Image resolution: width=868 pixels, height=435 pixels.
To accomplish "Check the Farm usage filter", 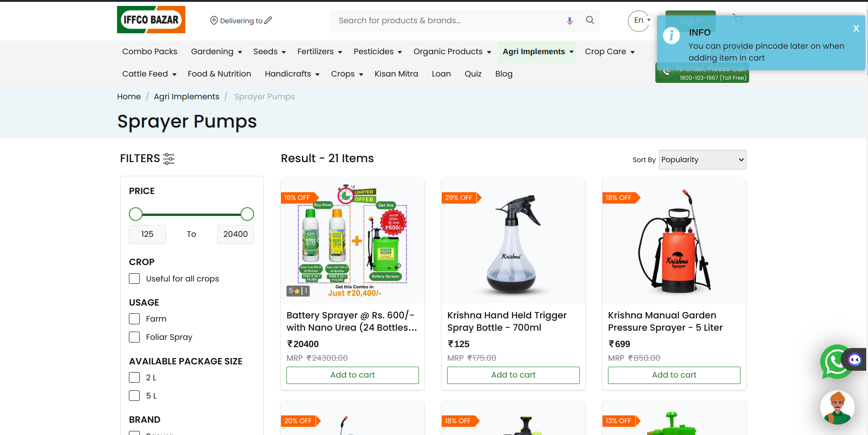I will click(134, 319).
